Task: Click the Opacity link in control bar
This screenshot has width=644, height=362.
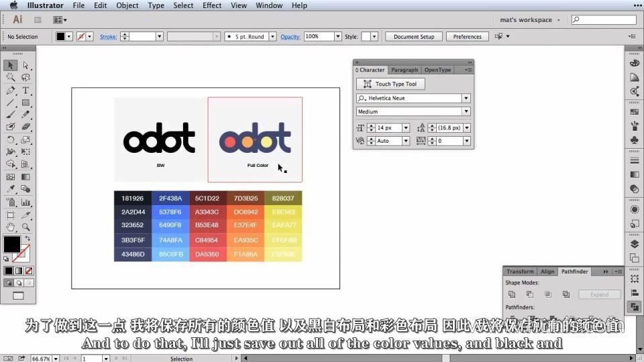Action: 290,36
